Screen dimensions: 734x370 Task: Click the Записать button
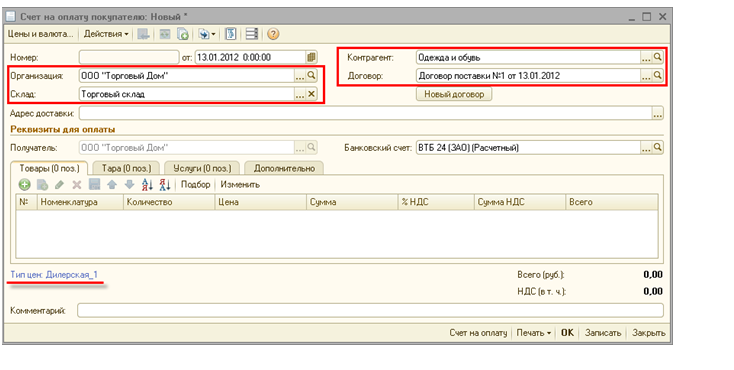(x=603, y=333)
